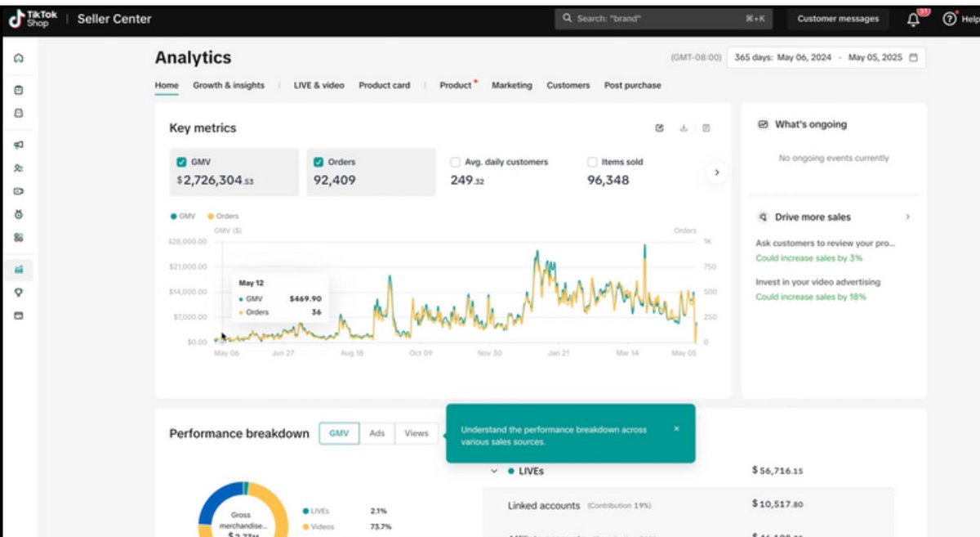Open the Product tab

click(x=456, y=85)
